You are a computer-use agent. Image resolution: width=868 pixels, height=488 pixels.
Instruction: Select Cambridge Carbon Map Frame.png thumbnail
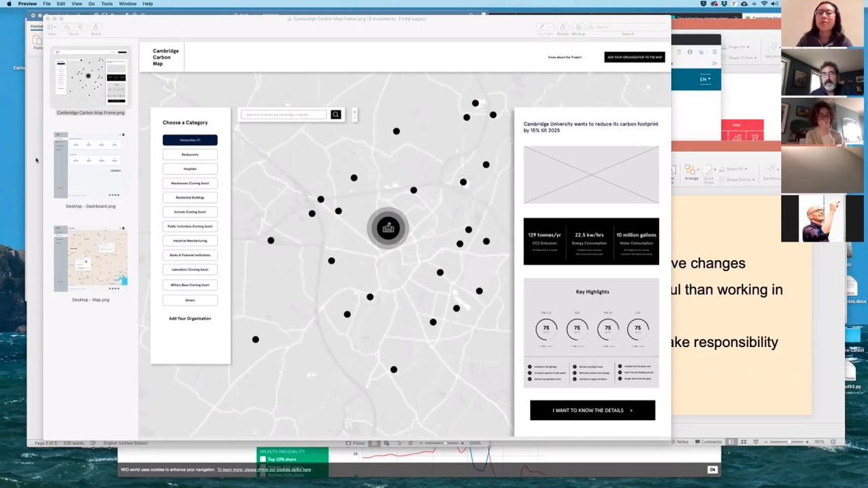tap(90, 79)
